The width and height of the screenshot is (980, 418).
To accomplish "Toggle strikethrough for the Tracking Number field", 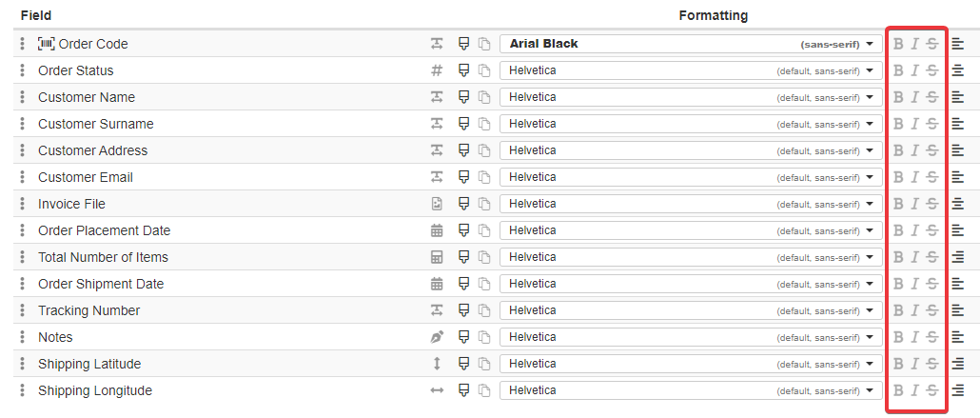I will click(x=931, y=310).
